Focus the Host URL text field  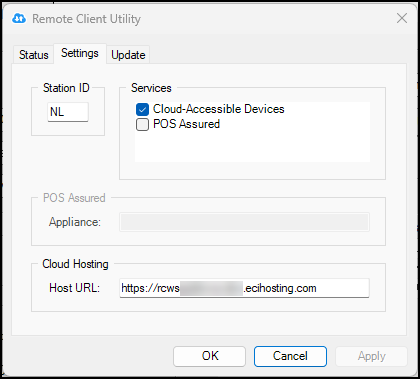(x=245, y=288)
